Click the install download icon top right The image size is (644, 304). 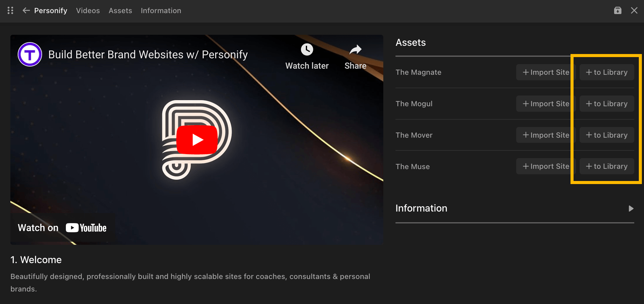point(618,11)
